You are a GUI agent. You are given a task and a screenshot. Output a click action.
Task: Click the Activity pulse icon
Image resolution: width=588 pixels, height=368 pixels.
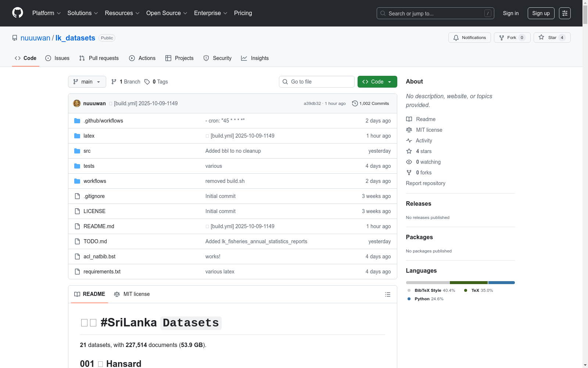pos(409,141)
